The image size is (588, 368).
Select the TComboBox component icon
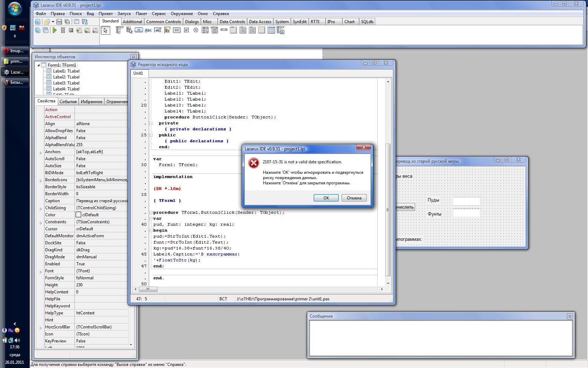coord(215,30)
